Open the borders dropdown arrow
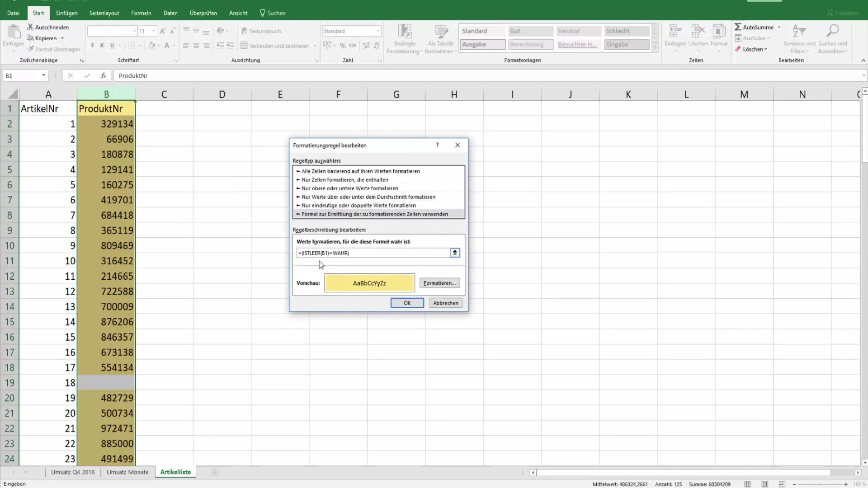 click(139, 46)
